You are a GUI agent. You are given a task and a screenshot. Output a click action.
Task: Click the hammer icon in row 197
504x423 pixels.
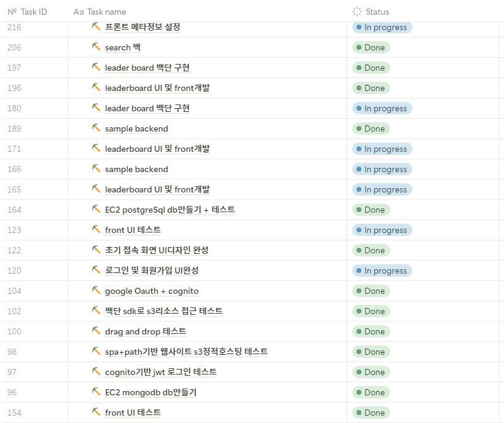click(x=96, y=67)
